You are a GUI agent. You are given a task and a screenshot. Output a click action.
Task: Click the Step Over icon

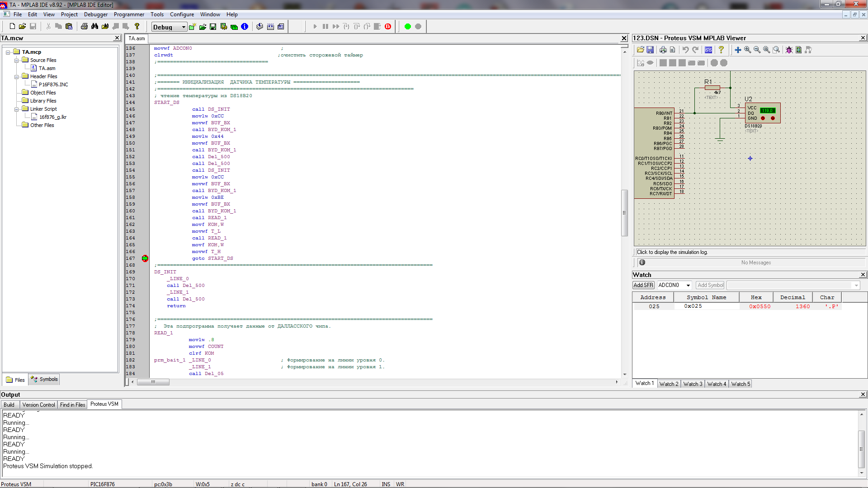pyautogui.click(x=357, y=27)
